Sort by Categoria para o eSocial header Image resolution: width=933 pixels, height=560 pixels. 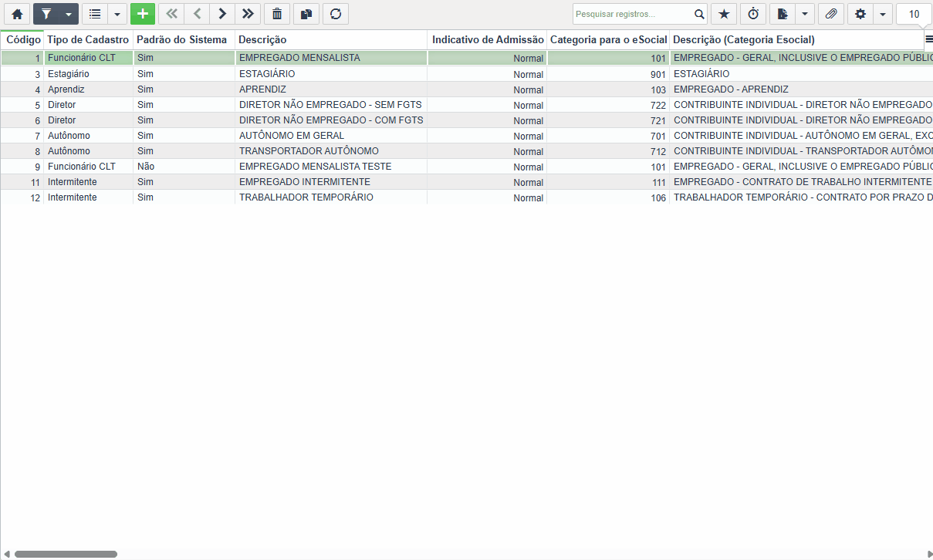click(608, 39)
